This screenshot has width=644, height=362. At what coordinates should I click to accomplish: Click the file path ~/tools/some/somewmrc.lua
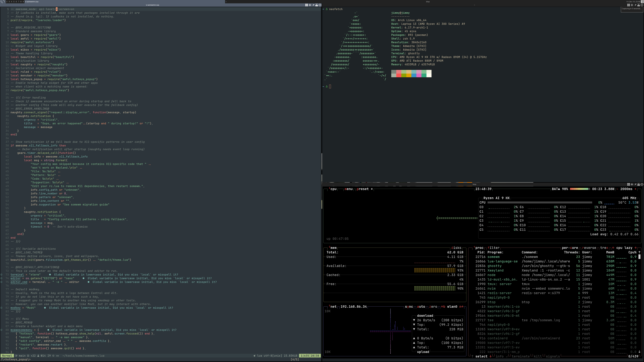pyautogui.click(x=83, y=356)
